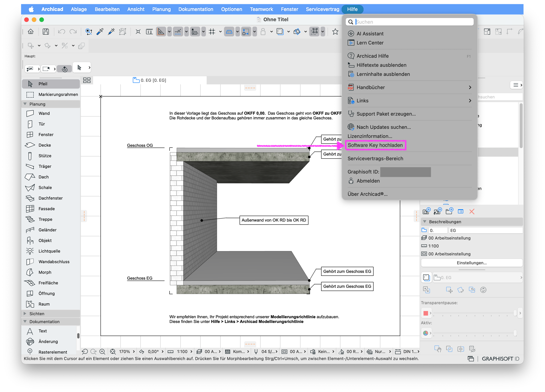Toggle the guide lines ruler button

(x=161, y=31)
